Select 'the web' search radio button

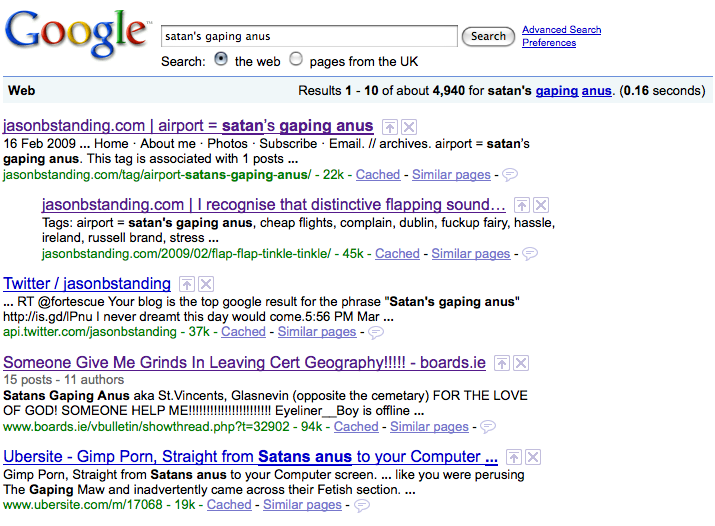tap(221, 59)
